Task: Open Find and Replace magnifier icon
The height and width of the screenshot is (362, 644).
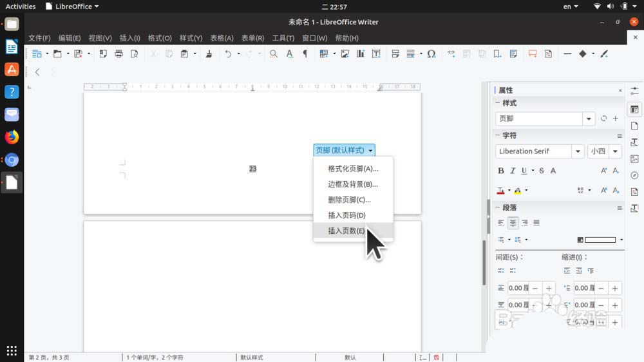Action: point(274,54)
